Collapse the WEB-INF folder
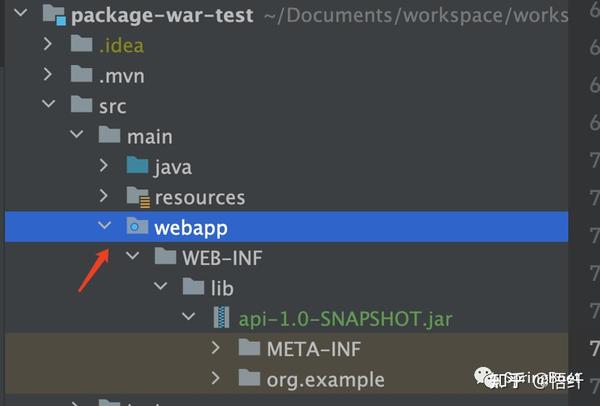The width and height of the screenshot is (600, 406). (132, 257)
